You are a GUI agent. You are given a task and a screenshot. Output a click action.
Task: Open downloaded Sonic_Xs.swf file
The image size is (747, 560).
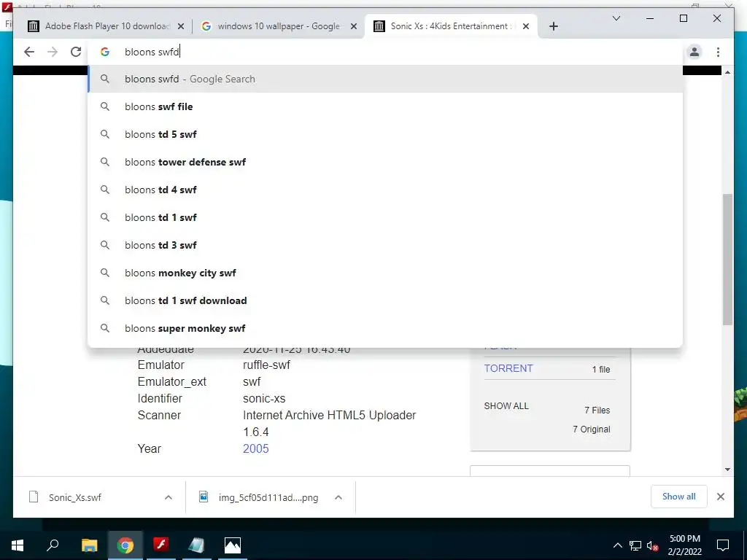75,497
